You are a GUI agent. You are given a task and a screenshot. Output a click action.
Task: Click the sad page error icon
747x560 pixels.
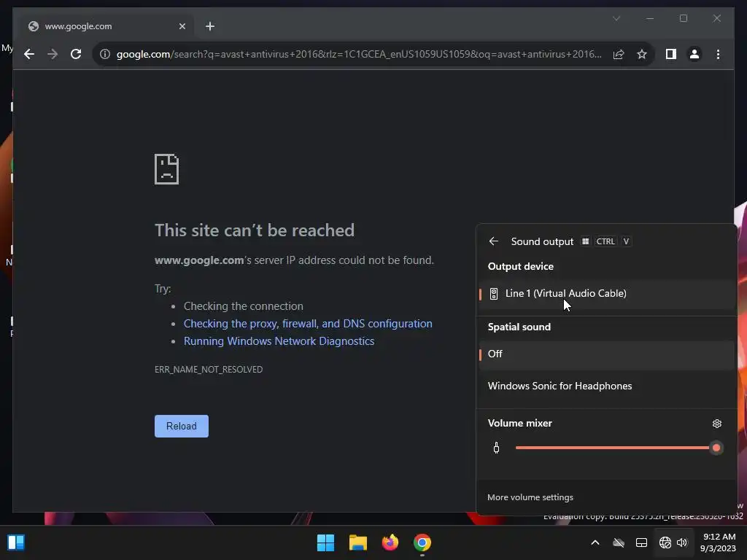(x=167, y=169)
